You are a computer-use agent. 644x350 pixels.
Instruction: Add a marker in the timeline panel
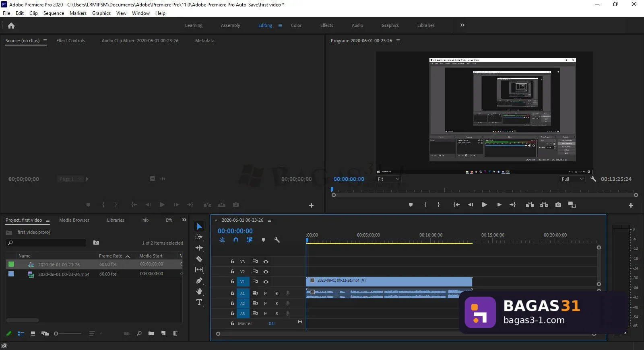tap(263, 240)
